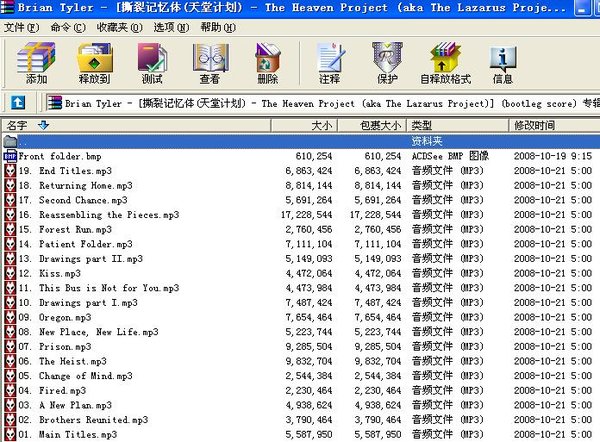
Task: Click the icon beside 18. Returning Home.mp3
Action: point(10,186)
